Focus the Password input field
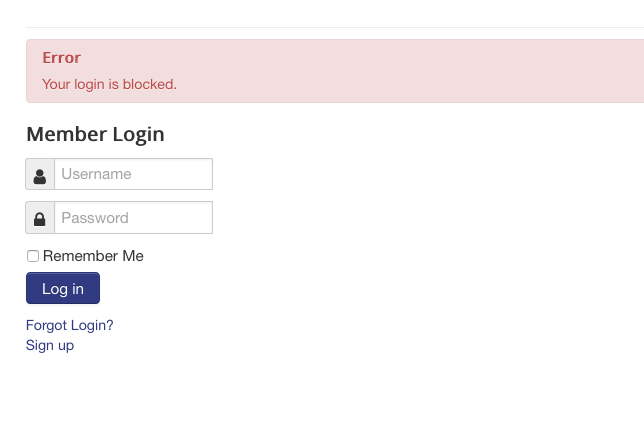The image size is (644, 448). [133, 218]
